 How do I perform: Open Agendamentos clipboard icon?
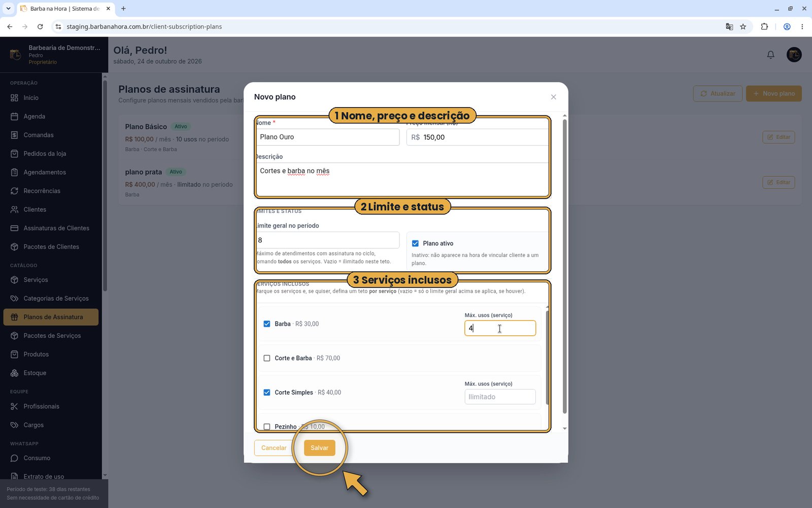pyautogui.click(x=14, y=172)
